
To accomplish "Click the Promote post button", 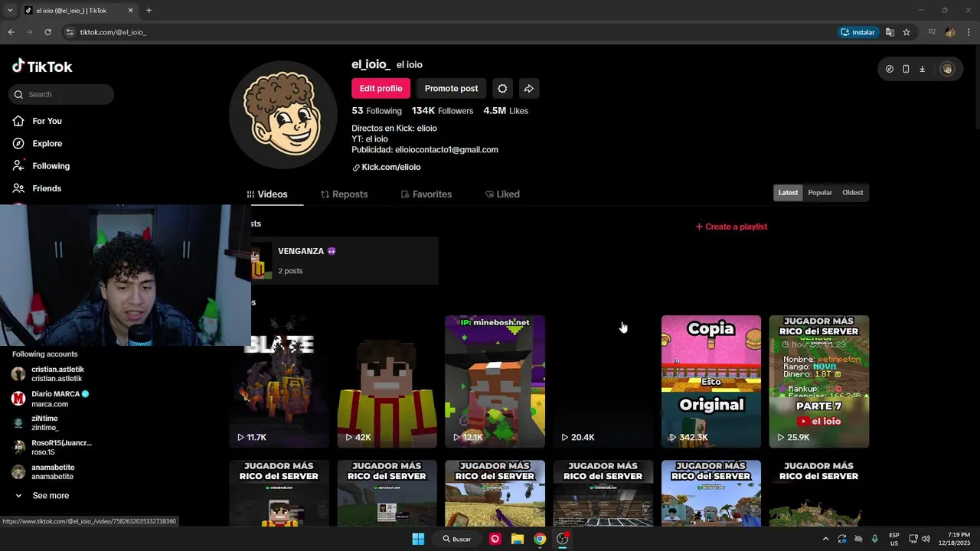I will tap(451, 88).
